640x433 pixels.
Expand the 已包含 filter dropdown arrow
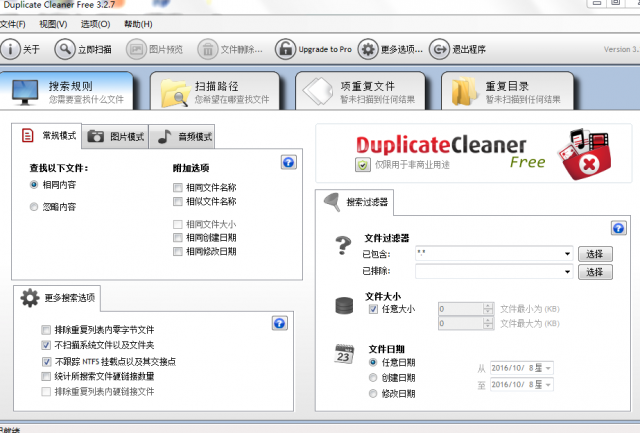coord(567,254)
